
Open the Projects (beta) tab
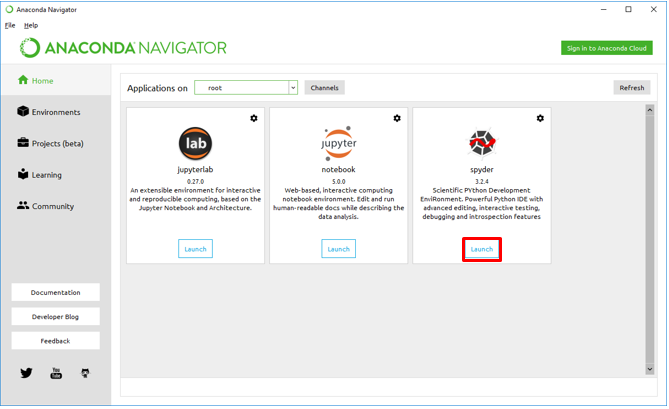pyautogui.click(x=56, y=143)
